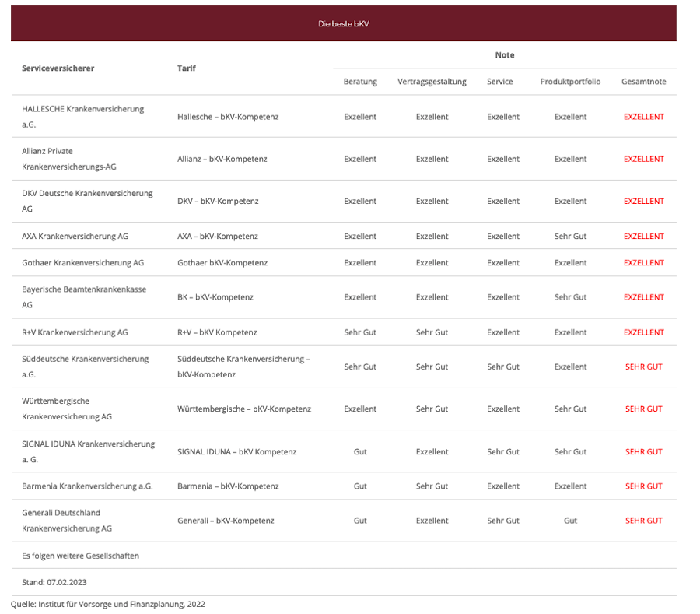The image size is (700, 614).
Task: Click EXZELLENT overall grade for Hallesche
Action: (x=643, y=117)
